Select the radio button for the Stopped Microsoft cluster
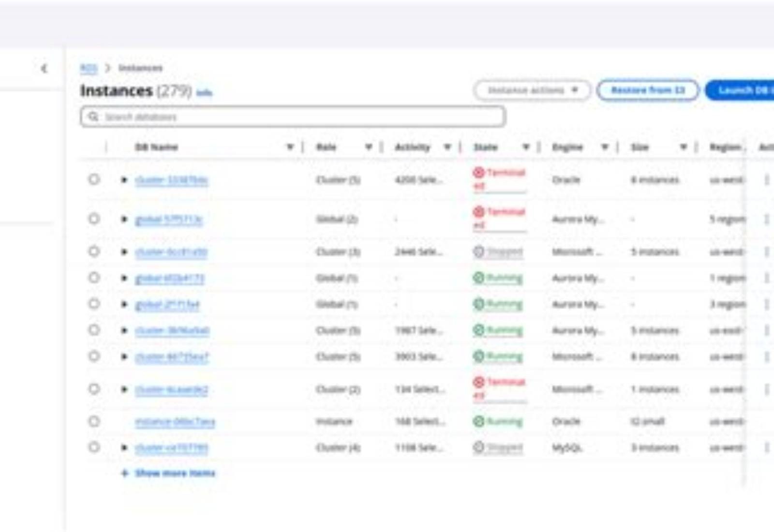774x532 pixels. [94, 251]
